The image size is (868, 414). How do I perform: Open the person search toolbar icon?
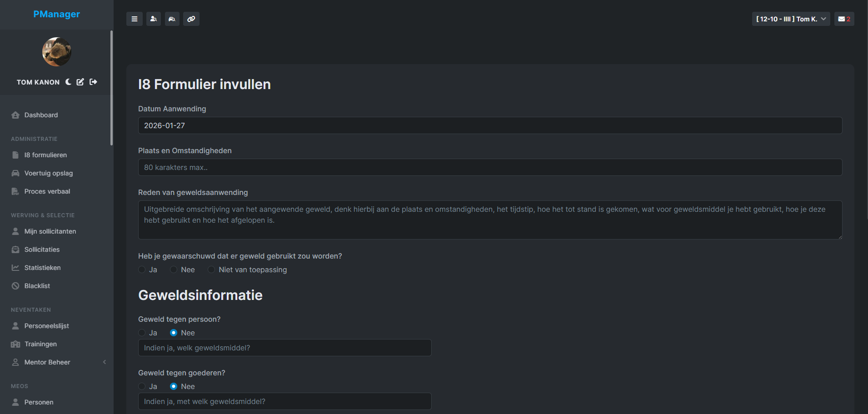[153, 19]
